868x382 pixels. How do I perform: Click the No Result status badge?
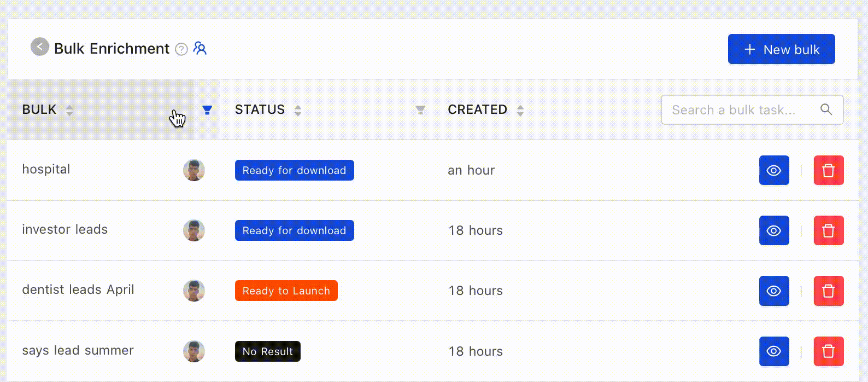pyautogui.click(x=268, y=351)
